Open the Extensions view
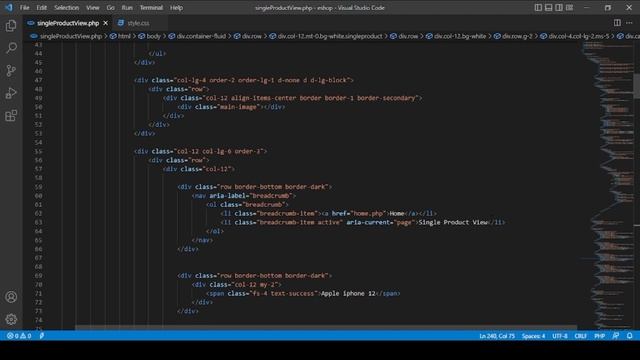640x360 pixels. point(11,116)
